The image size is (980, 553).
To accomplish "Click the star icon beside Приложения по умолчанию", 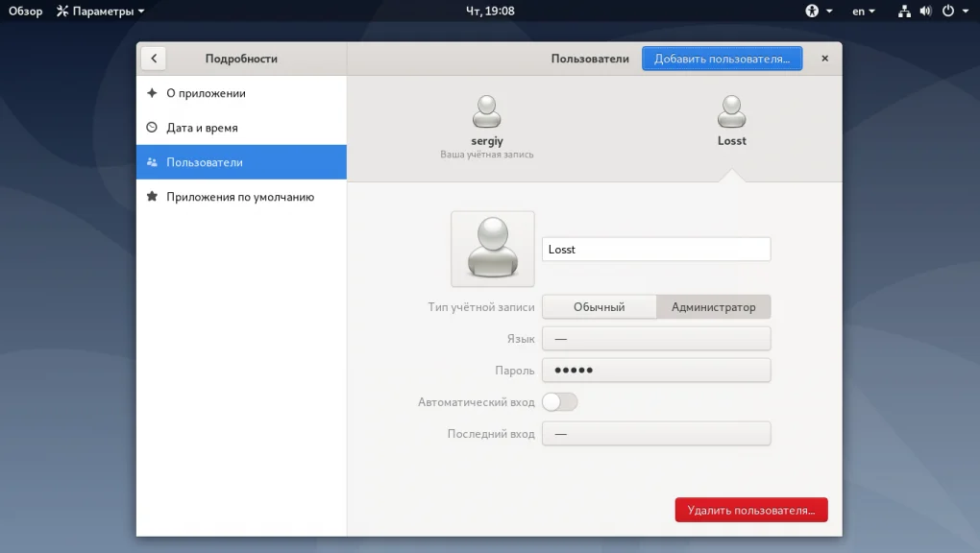I will pyautogui.click(x=152, y=196).
